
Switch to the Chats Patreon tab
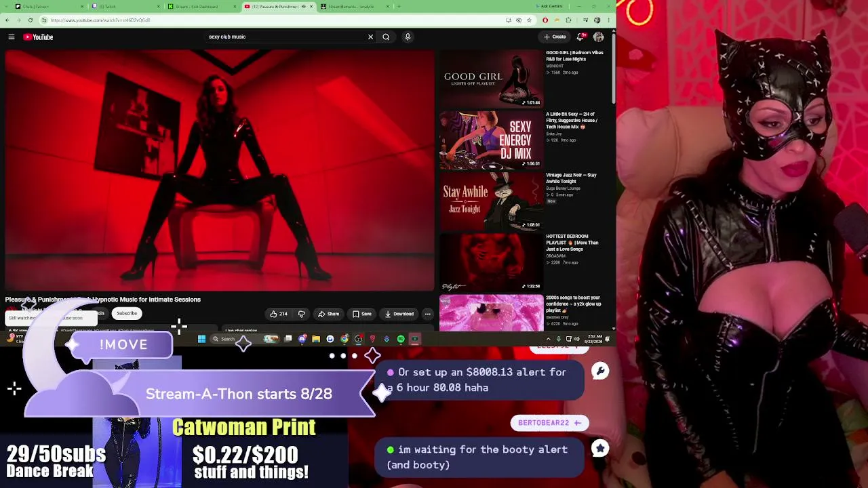[x=50, y=7]
